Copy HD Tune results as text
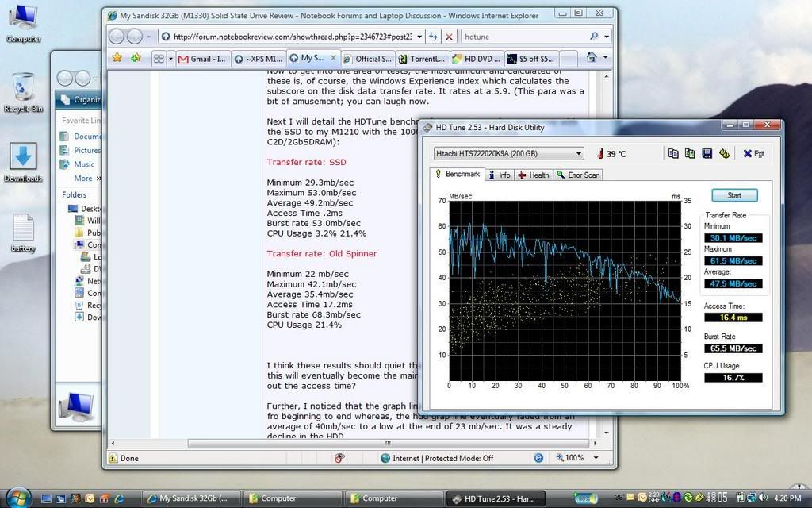Image resolution: width=812 pixels, height=508 pixels. pos(673,153)
